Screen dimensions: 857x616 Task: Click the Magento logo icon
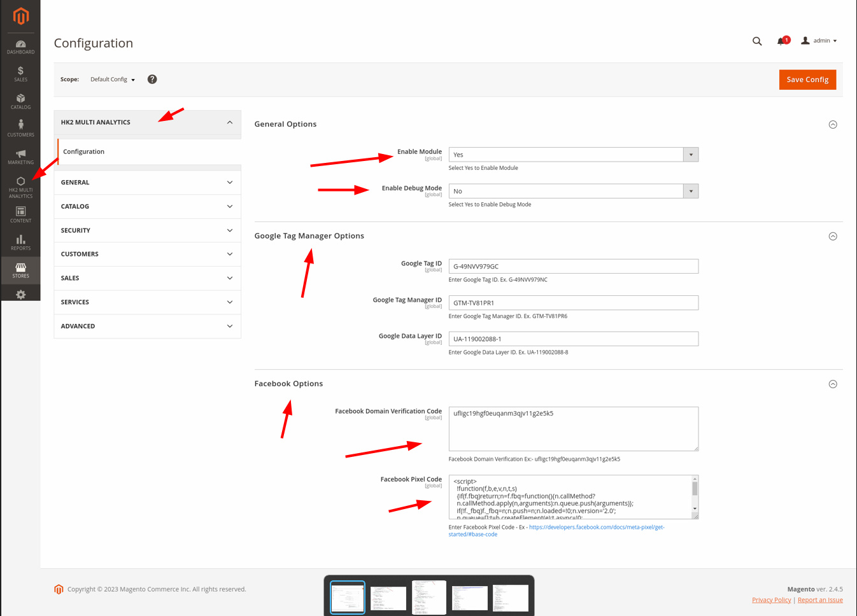[21, 15]
